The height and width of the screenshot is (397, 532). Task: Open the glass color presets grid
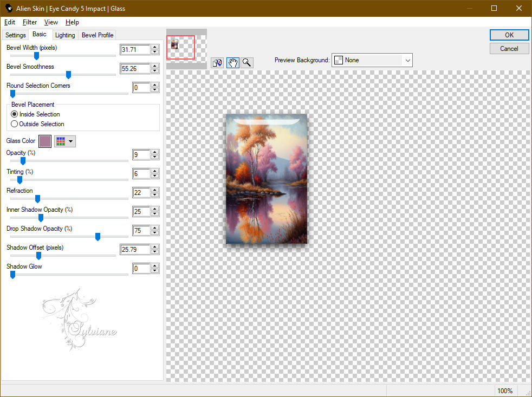point(65,141)
